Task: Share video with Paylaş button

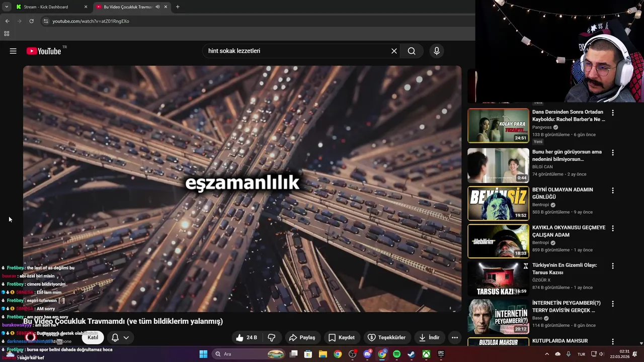Action: [302, 337]
